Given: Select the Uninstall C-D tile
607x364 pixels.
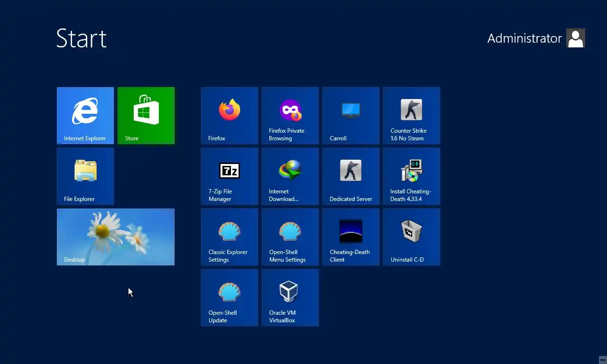Looking at the screenshot, I should (x=412, y=237).
